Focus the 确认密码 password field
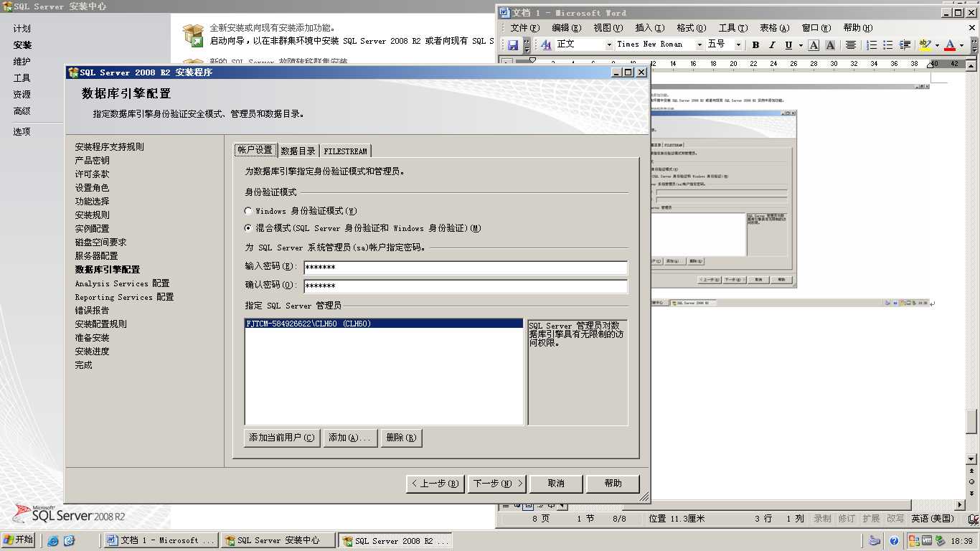Screen dimensions: 980x551 [466, 286]
